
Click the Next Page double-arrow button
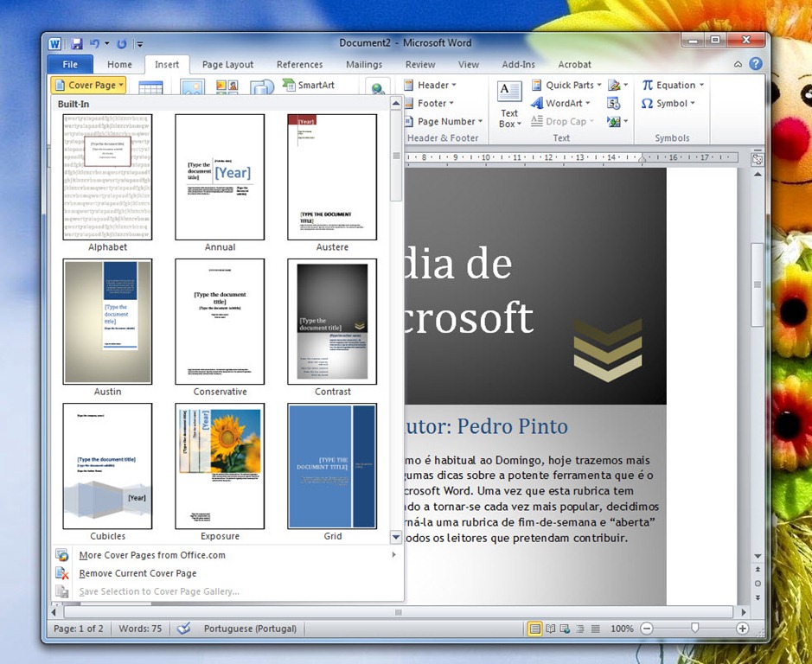coord(758,597)
